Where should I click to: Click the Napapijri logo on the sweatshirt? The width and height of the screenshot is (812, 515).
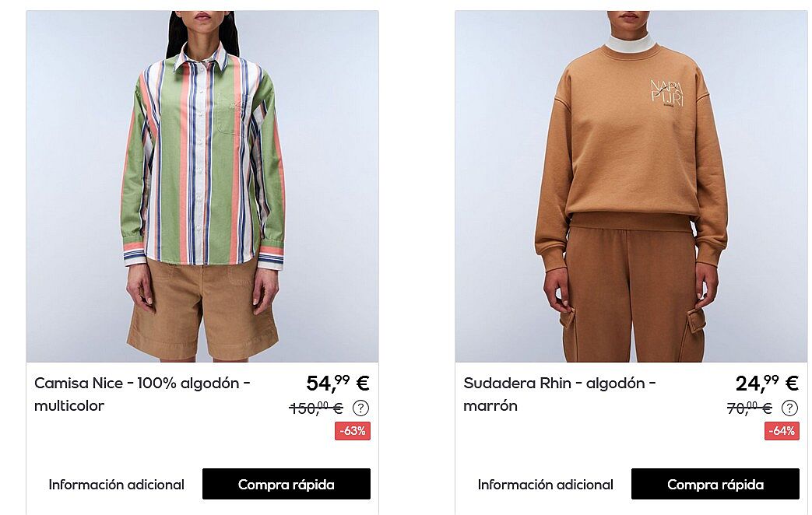pos(667,93)
